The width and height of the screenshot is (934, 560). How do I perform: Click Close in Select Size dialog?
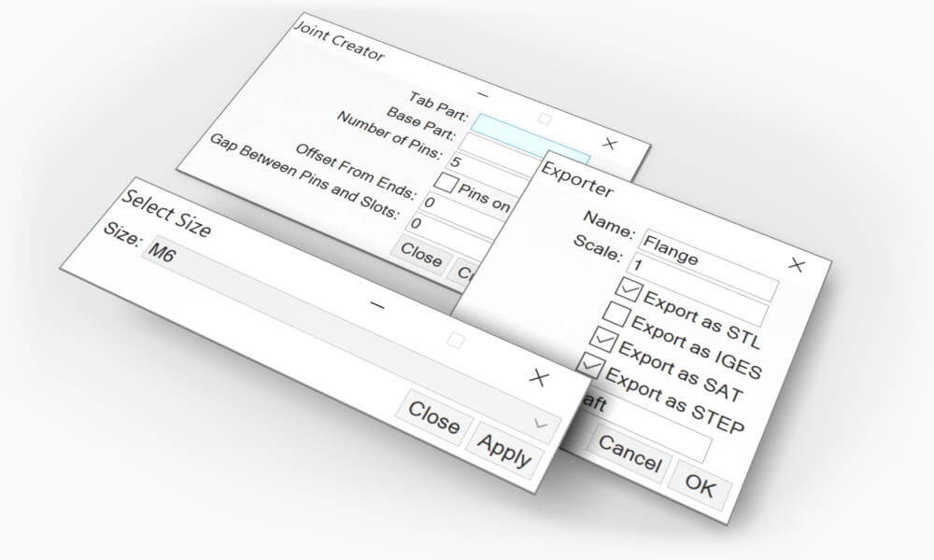(434, 416)
